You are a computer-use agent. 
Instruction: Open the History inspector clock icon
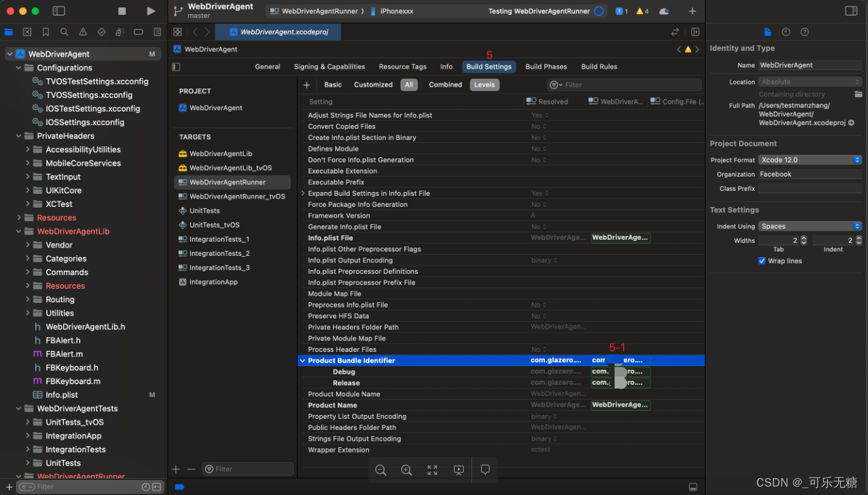click(786, 32)
